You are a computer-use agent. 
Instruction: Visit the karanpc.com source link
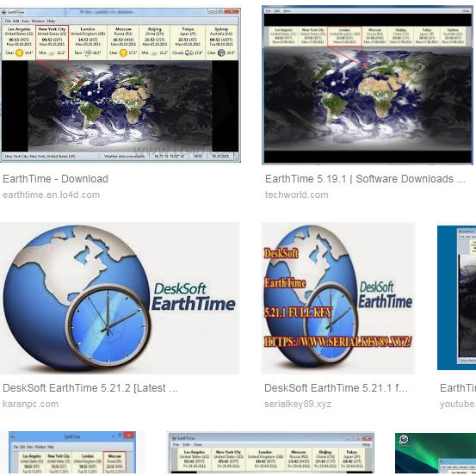(30, 404)
